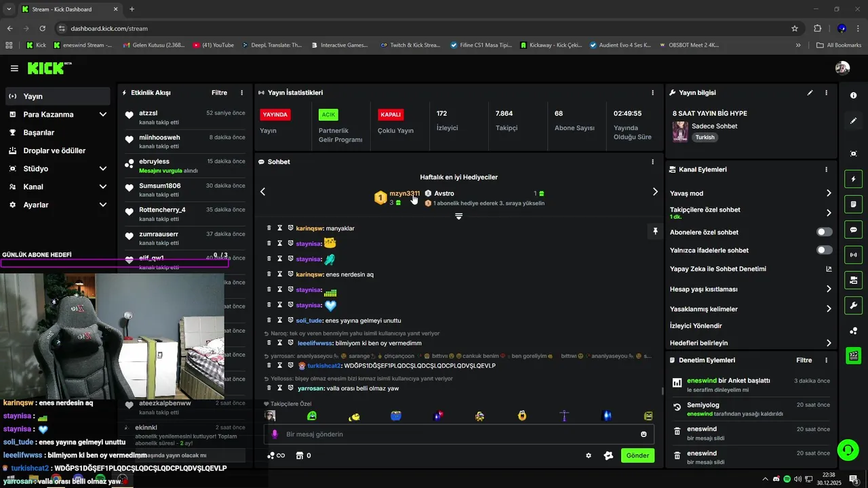Click the badge icon next to Gönder
Image resolution: width=868 pixels, height=488 pixels.
(x=608, y=455)
